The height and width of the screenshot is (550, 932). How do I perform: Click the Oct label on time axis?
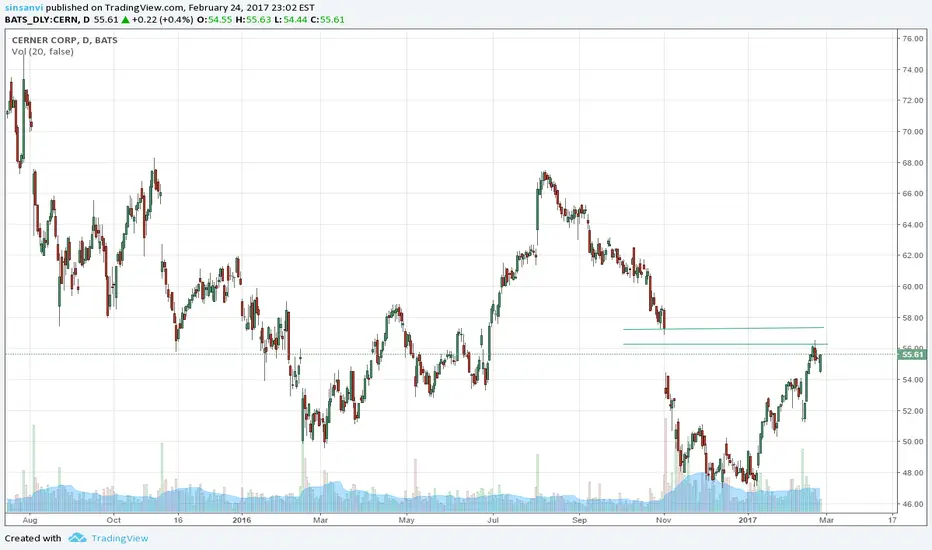click(114, 520)
